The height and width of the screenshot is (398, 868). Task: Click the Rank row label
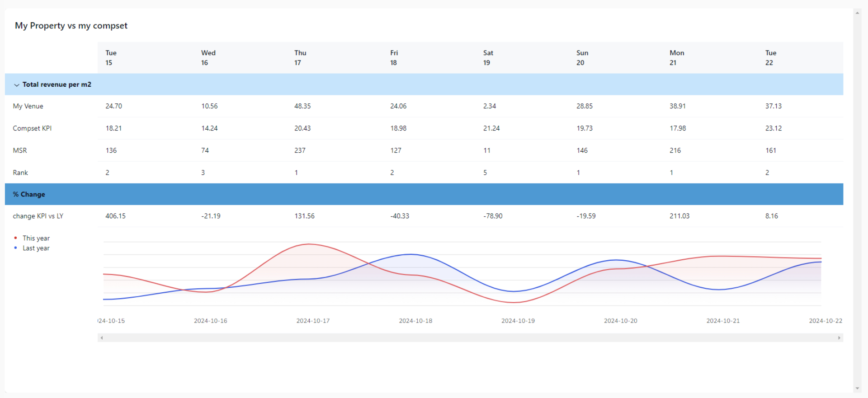coord(20,173)
